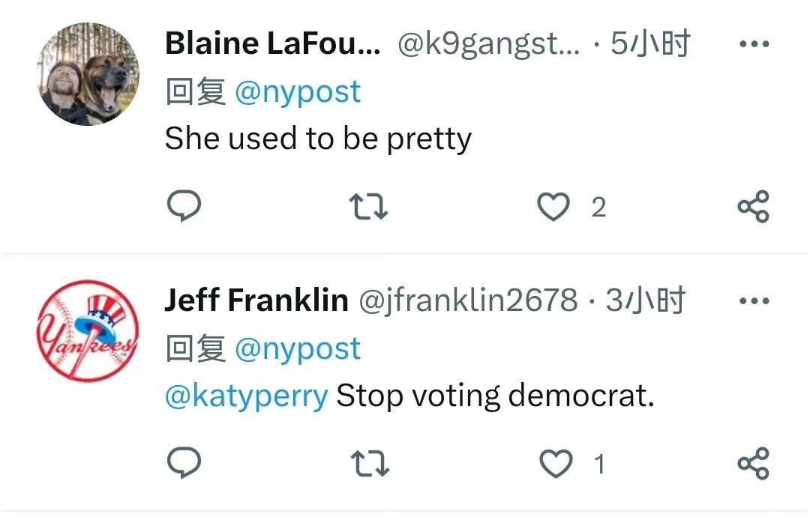Share Blaine LaFou's tweet
This screenshot has height=532, width=810.
tap(754, 206)
